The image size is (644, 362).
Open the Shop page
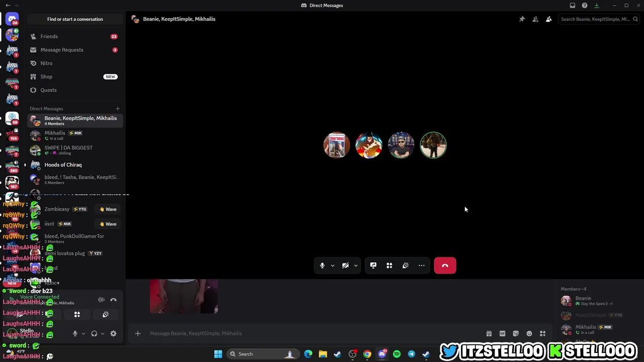pos(75,76)
